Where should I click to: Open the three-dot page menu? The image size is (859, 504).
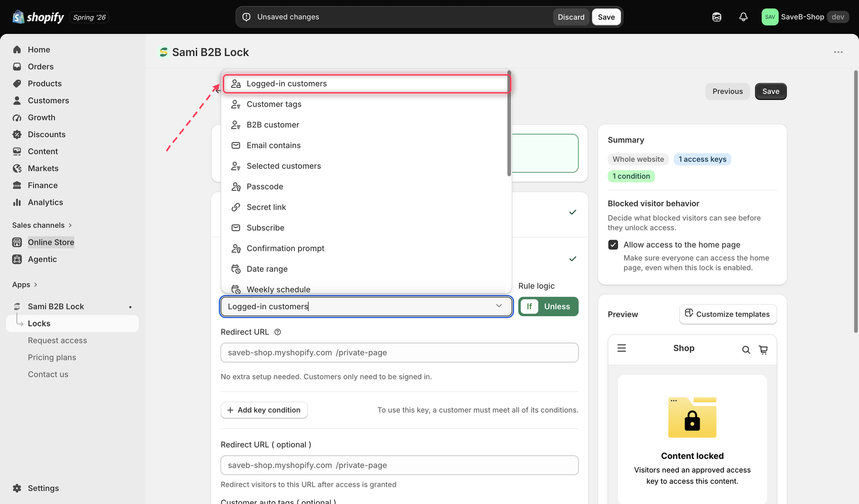point(838,52)
